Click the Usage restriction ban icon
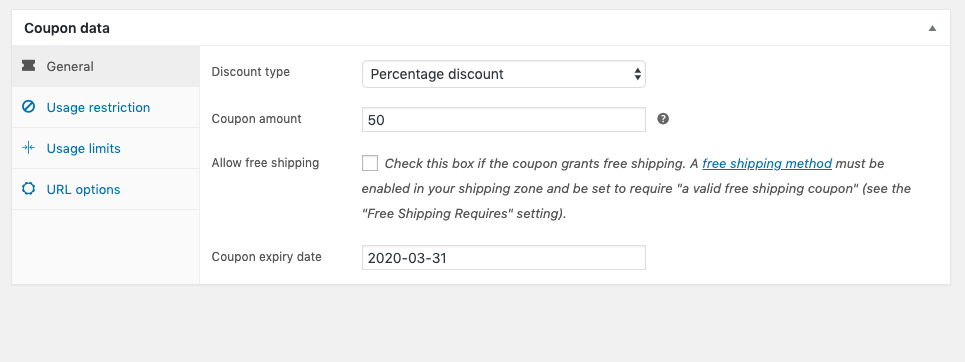965x362 pixels. [x=28, y=107]
